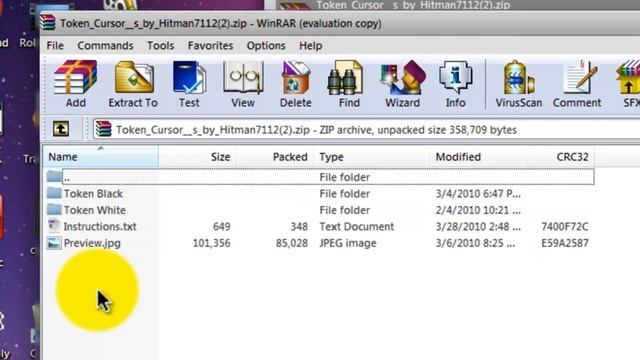Click the size value 101,356
The height and width of the screenshot is (360, 640).
(x=211, y=243)
